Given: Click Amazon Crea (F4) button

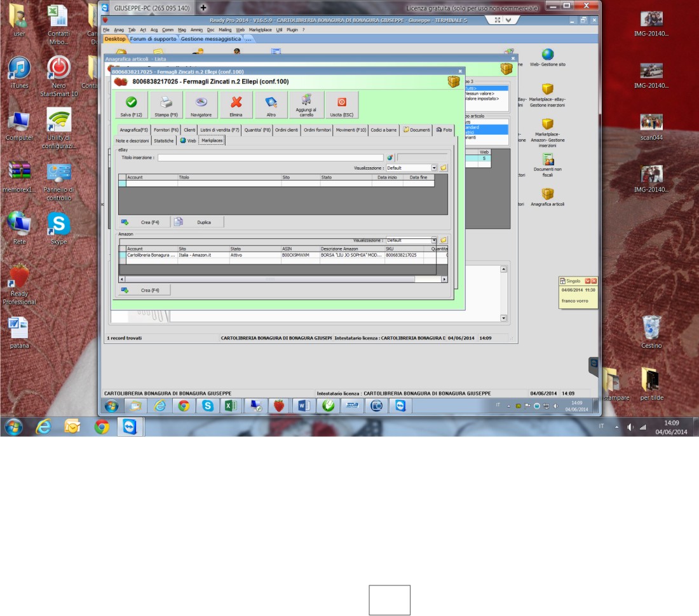Looking at the screenshot, I should pyautogui.click(x=144, y=290).
